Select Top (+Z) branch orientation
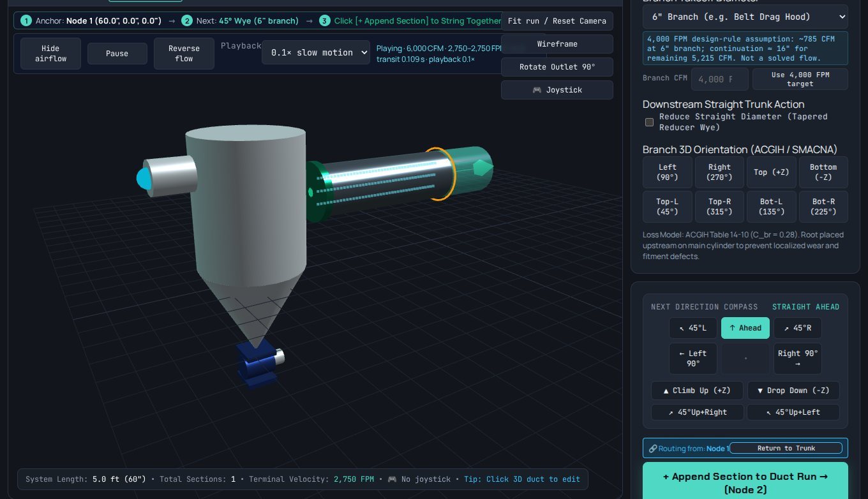Image resolution: width=868 pixels, height=499 pixels. pyautogui.click(x=772, y=172)
